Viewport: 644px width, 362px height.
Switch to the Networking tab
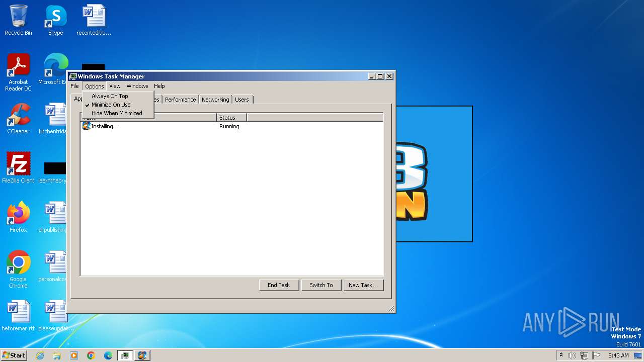click(215, 100)
